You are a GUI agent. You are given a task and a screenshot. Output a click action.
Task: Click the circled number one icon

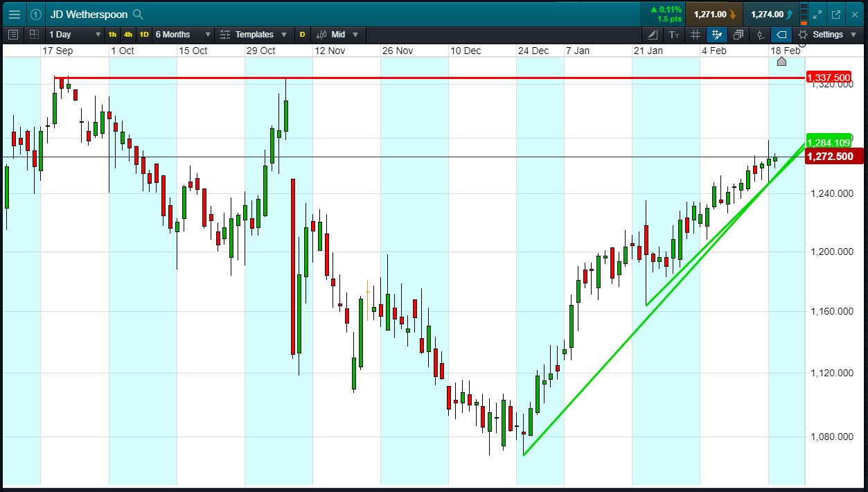pyautogui.click(x=36, y=14)
